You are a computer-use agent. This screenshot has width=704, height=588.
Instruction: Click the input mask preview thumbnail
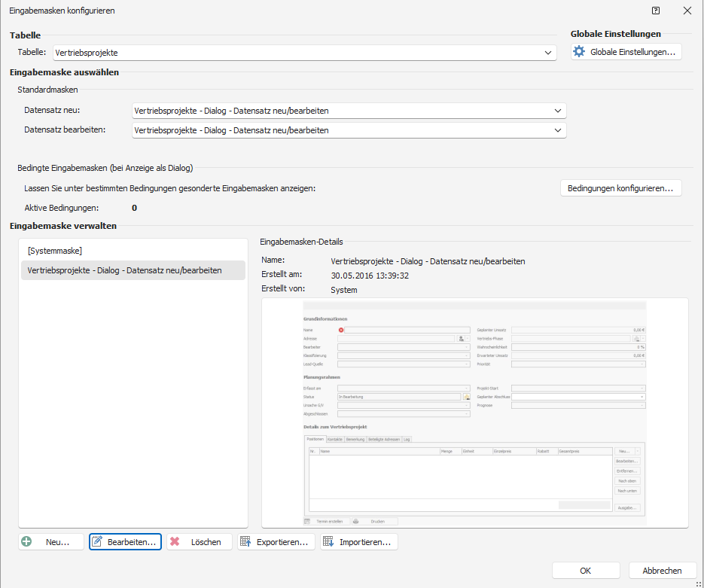click(474, 413)
